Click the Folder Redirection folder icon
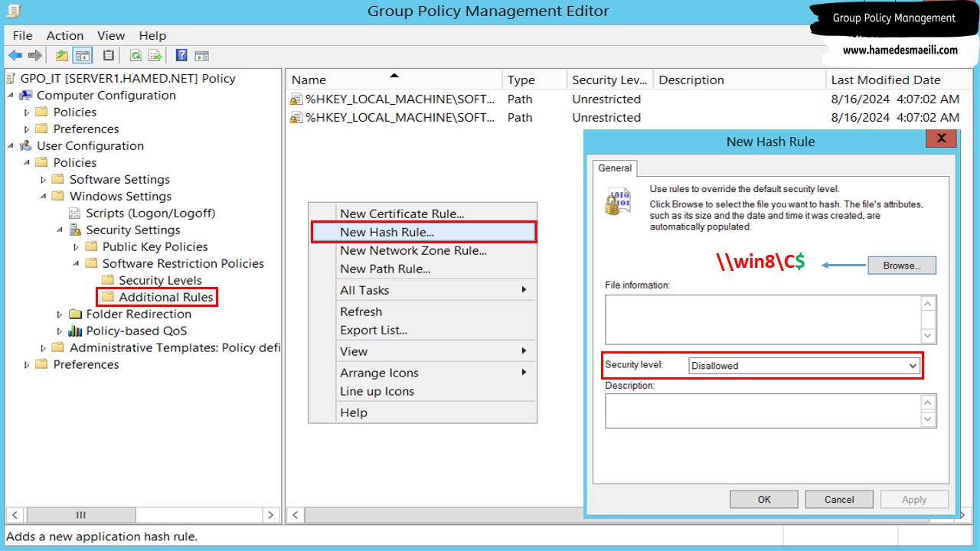The width and height of the screenshot is (980, 551). tap(75, 314)
